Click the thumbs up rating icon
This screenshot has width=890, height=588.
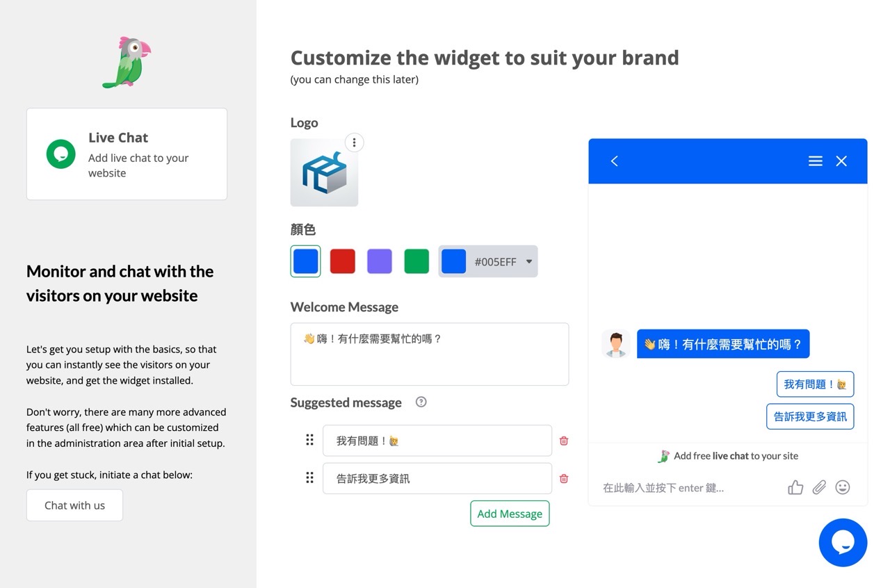pos(795,488)
